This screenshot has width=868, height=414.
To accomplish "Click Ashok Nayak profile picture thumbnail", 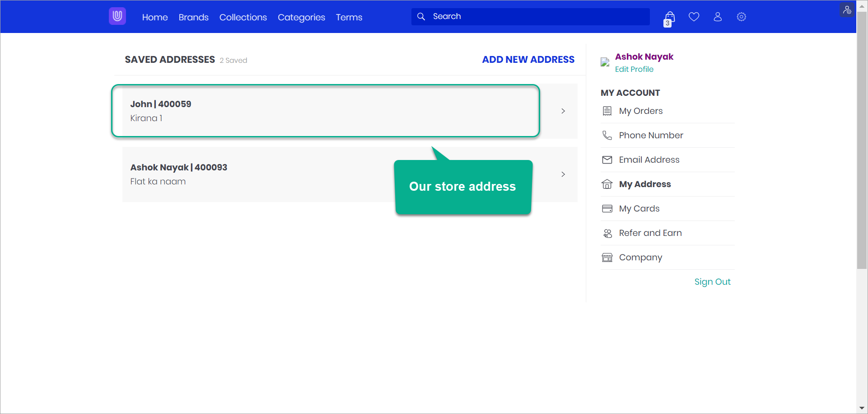I will [x=605, y=62].
